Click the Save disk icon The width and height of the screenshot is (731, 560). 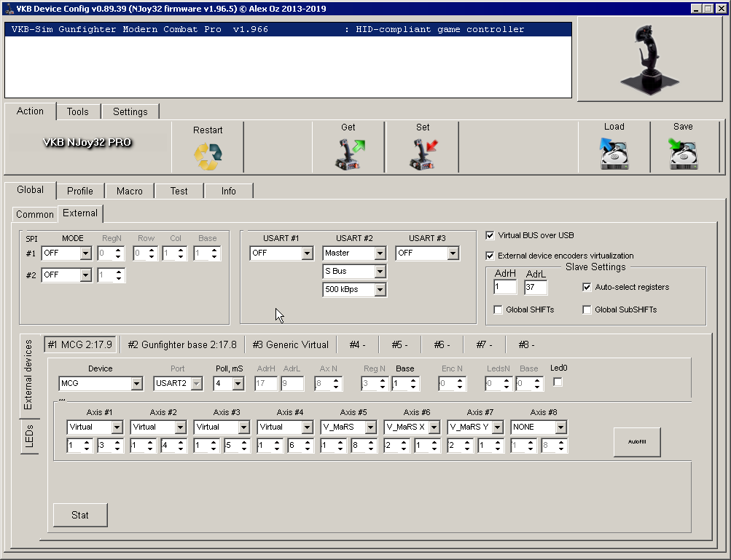pos(683,154)
